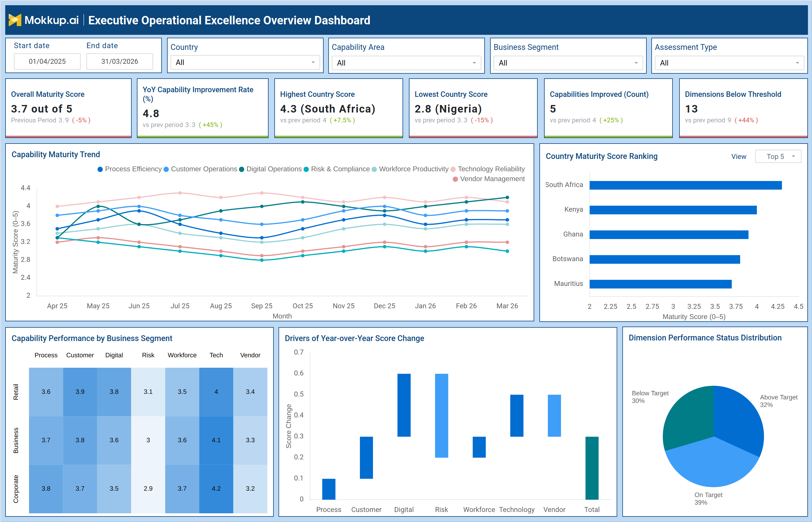Select the Overall Maturity Score card
Screen dimensions: 812x522
pyautogui.click(x=68, y=108)
